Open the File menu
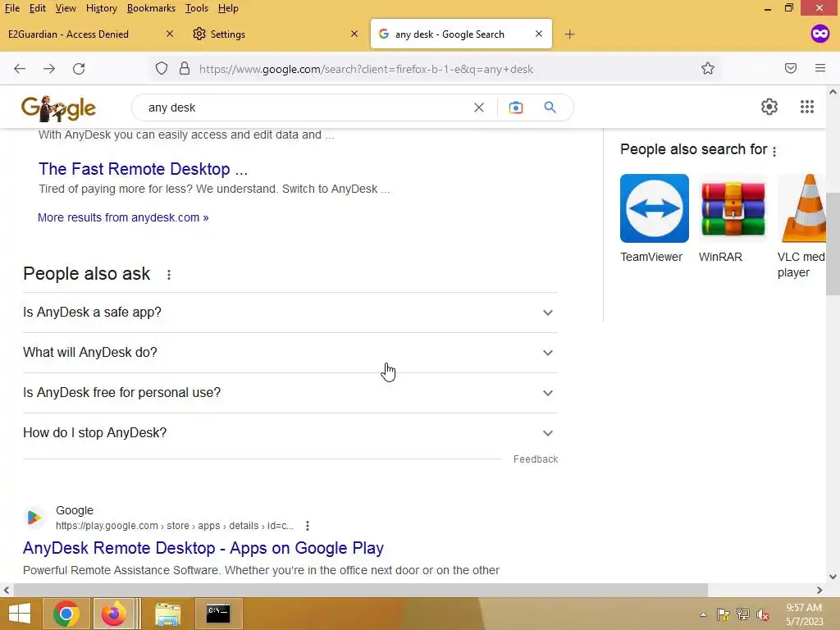The height and width of the screenshot is (630, 840). click(11, 8)
